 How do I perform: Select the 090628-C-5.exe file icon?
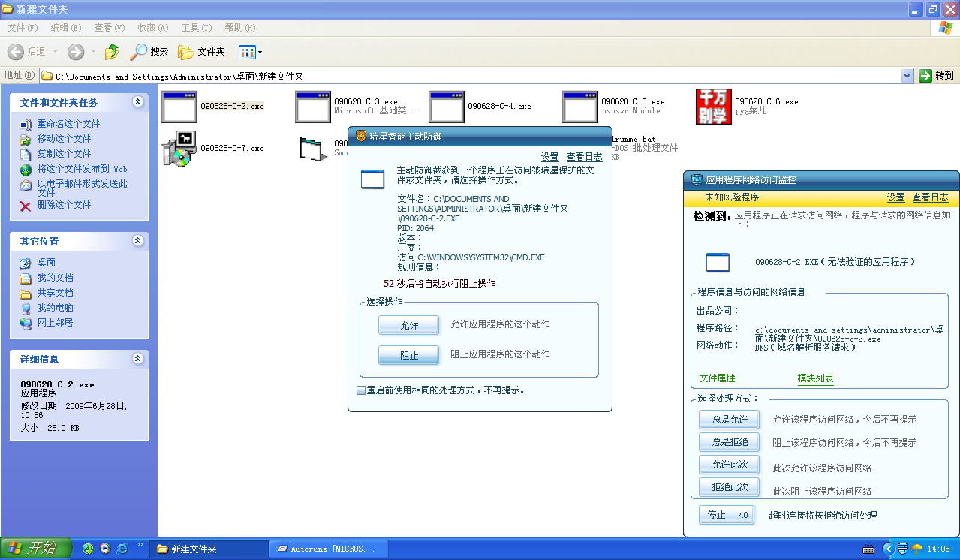580,107
